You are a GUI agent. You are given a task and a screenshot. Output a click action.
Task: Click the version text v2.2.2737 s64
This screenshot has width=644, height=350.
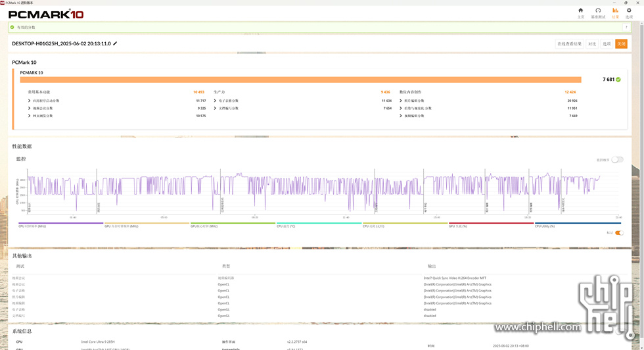297,341
